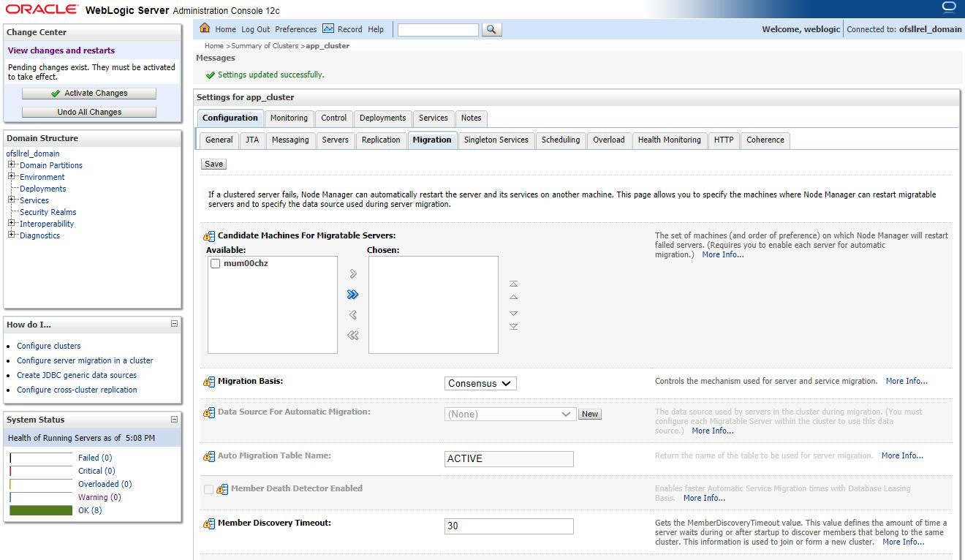This screenshot has width=965, height=560.
Task: Click the Home house icon in toolbar
Action: point(205,29)
